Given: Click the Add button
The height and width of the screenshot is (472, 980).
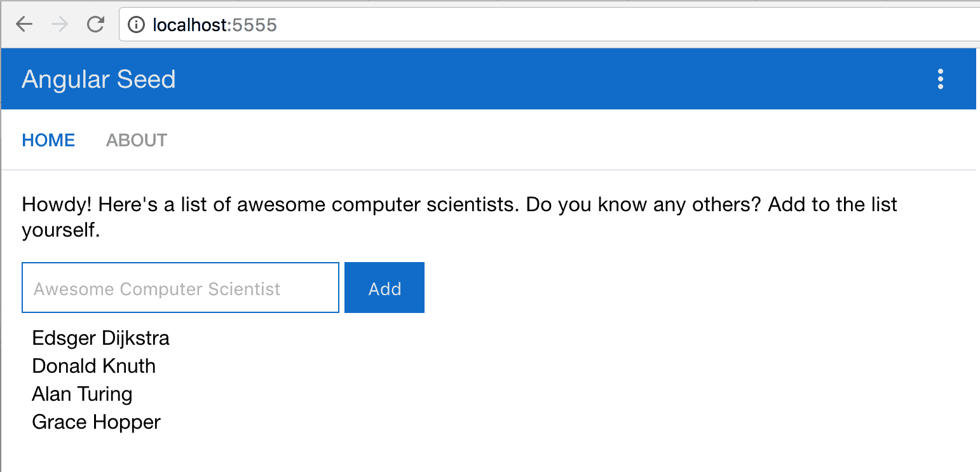Looking at the screenshot, I should 385,288.
